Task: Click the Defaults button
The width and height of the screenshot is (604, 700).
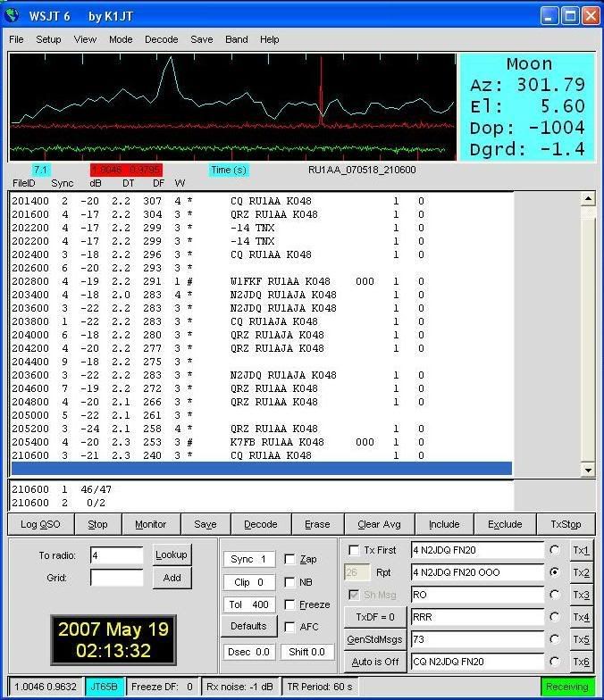Action: [248, 627]
